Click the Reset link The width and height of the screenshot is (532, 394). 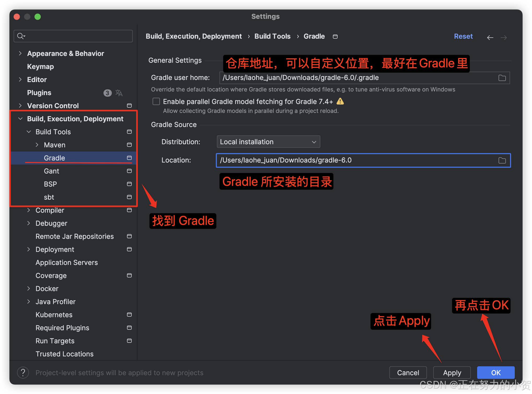(463, 36)
